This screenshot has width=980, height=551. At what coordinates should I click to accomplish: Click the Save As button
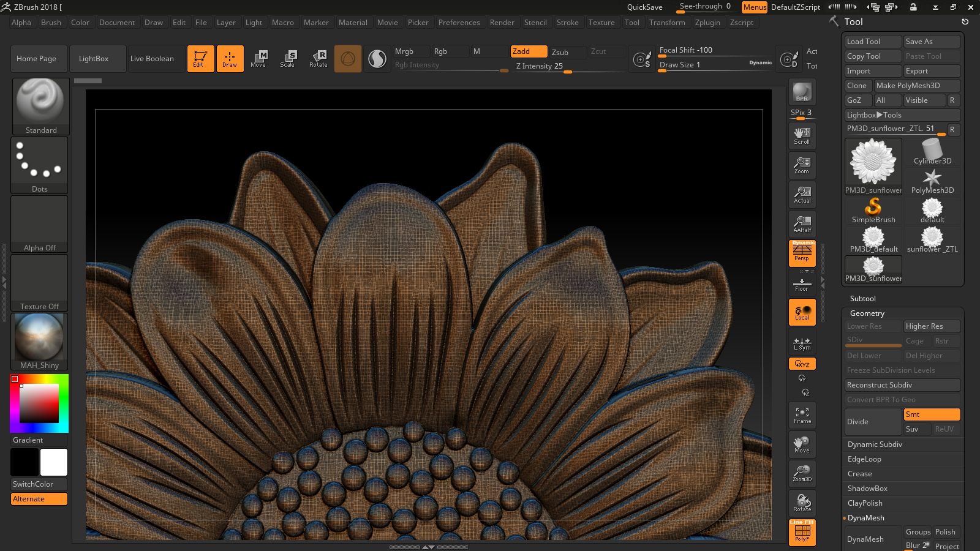(932, 42)
